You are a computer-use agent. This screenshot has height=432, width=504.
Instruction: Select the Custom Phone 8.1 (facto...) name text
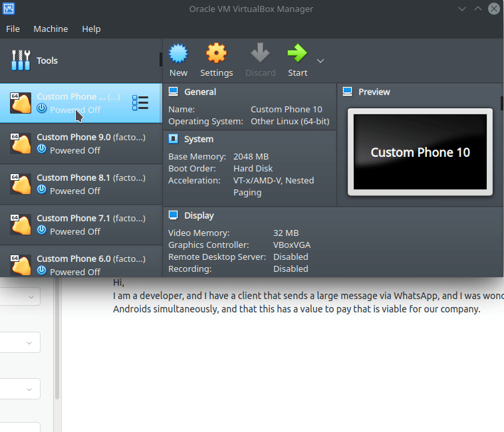pyautogui.click(x=91, y=177)
